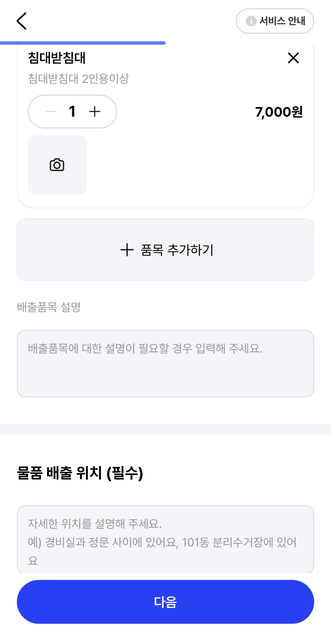Viewport: 331px width, 644px height.
Task: Tap the blue 다음 button
Action: click(165, 602)
